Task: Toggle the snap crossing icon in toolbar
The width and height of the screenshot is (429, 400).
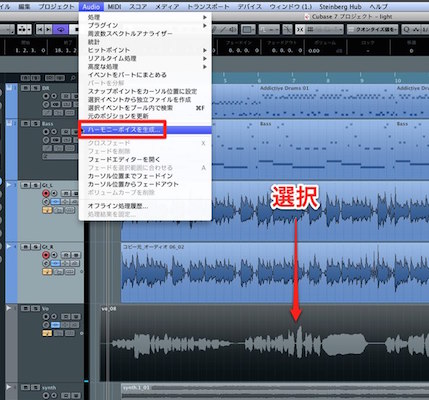Action: [x=300, y=30]
